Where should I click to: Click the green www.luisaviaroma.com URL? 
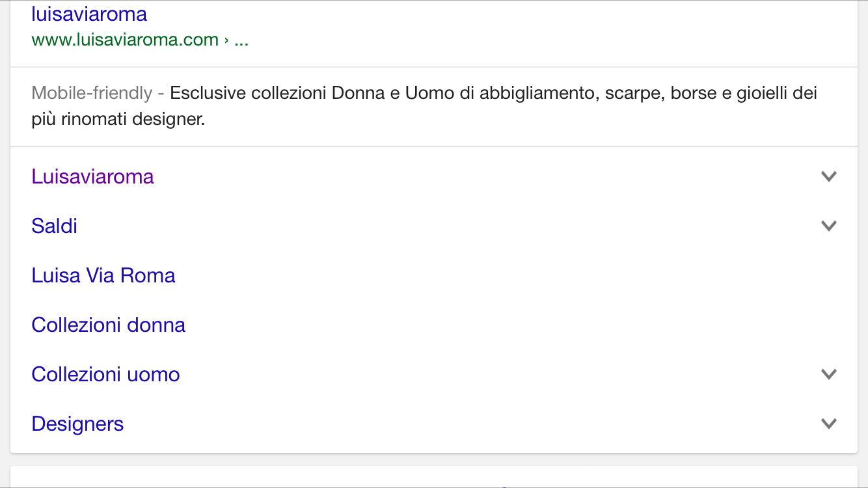coord(124,40)
